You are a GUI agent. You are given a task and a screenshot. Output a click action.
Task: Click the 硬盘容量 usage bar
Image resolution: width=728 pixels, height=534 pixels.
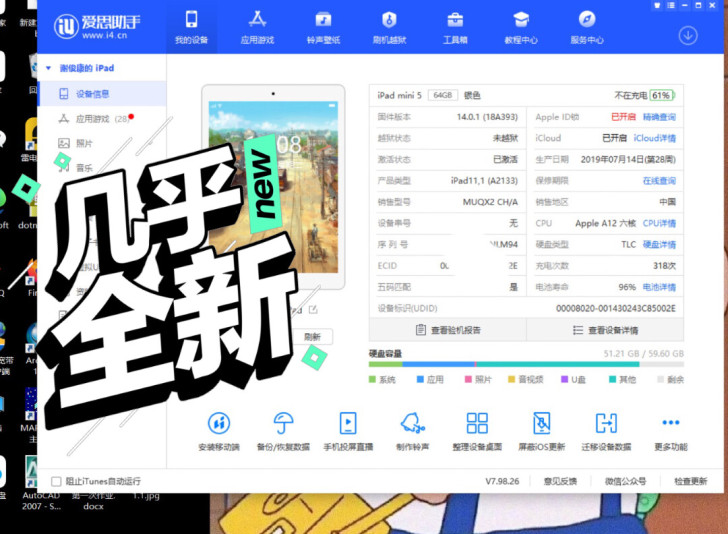click(526, 365)
